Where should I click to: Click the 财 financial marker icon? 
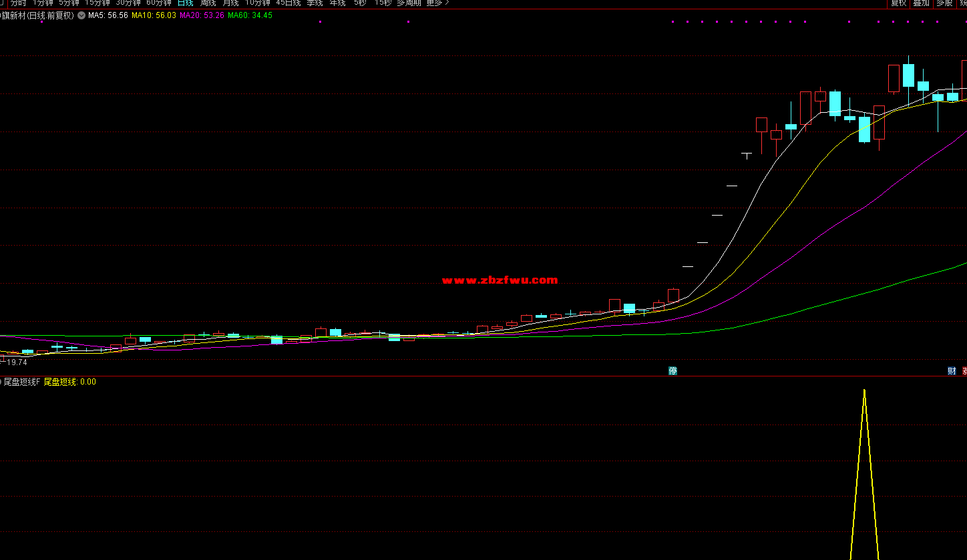pyautogui.click(x=952, y=370)
